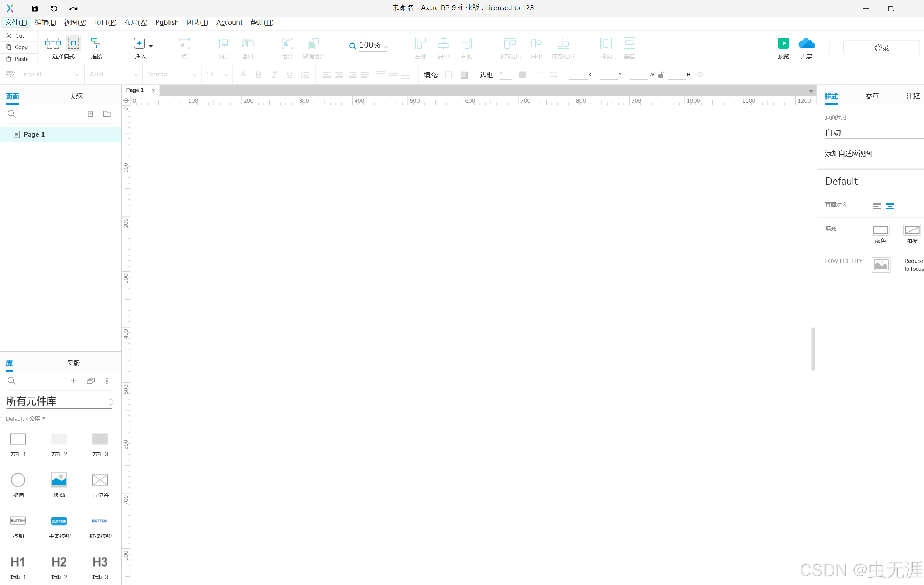Click the Save disk icon
Screen dimensions: 924x585
pos(35,8)
